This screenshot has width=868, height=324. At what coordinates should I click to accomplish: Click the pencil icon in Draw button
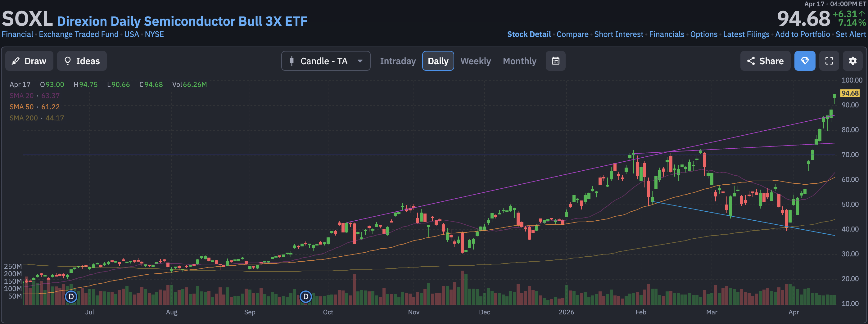(x=16, y=61)
